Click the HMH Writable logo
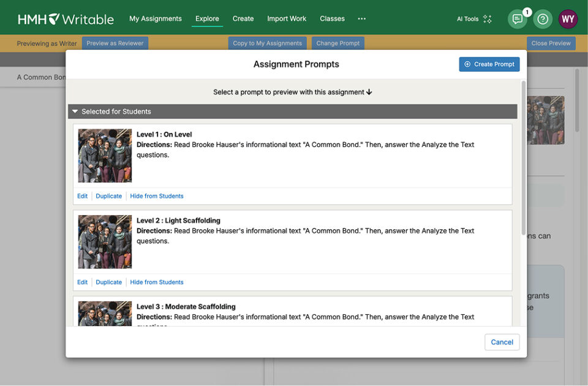588x386 pixels. (x=66, y=19)
